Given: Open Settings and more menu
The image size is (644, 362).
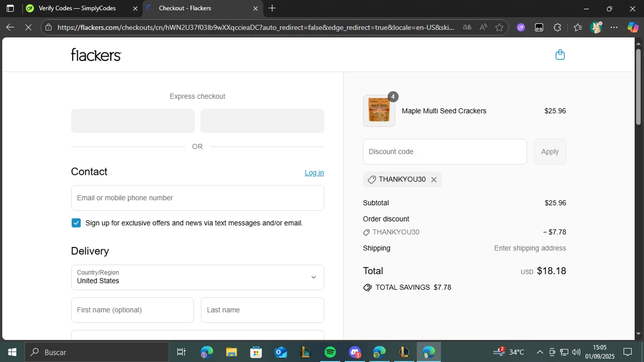Looking at the screenshot, I should [614, 27].
